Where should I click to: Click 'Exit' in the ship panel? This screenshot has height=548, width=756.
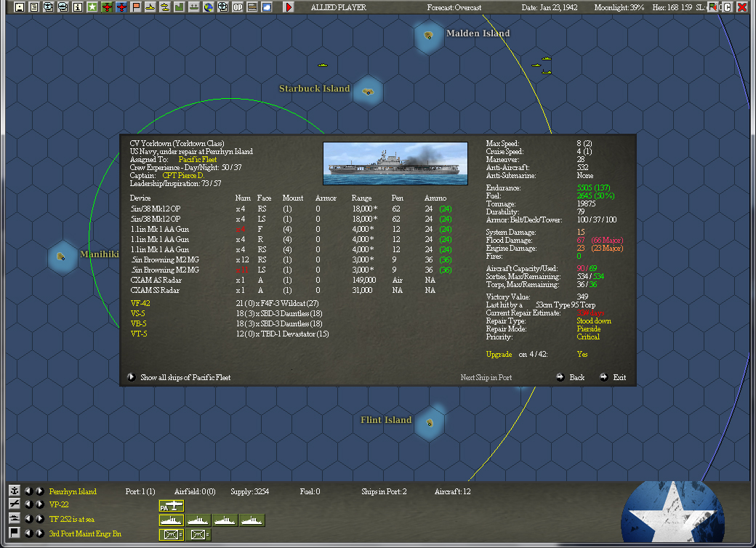(614, 377)
